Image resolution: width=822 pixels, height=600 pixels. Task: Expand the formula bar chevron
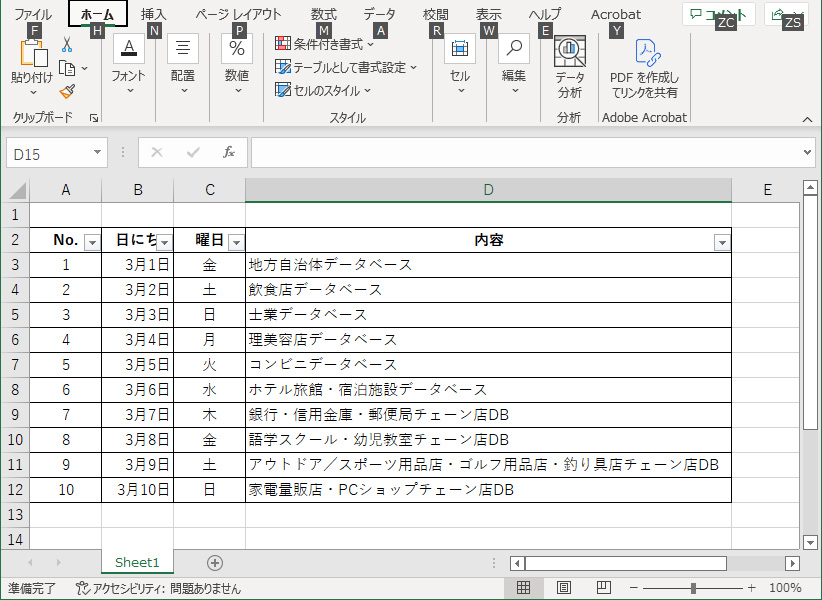click(807, 152)
